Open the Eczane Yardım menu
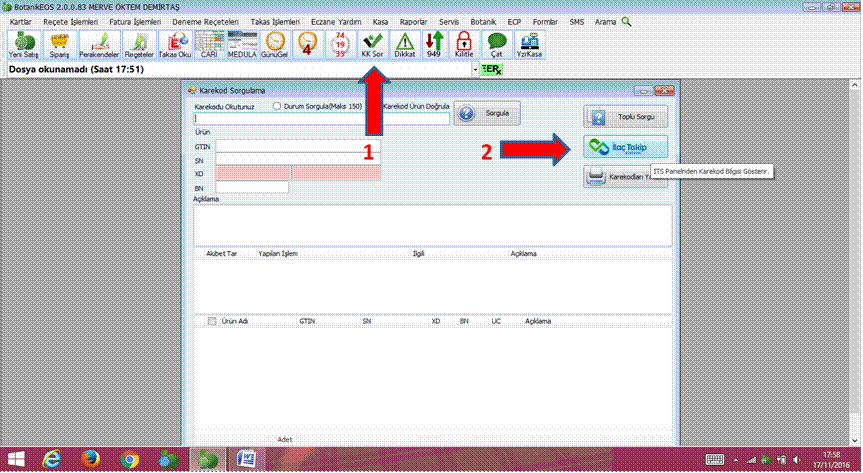Image resolution: width=863 pixels, height=473 pixels. coord(335,20)
